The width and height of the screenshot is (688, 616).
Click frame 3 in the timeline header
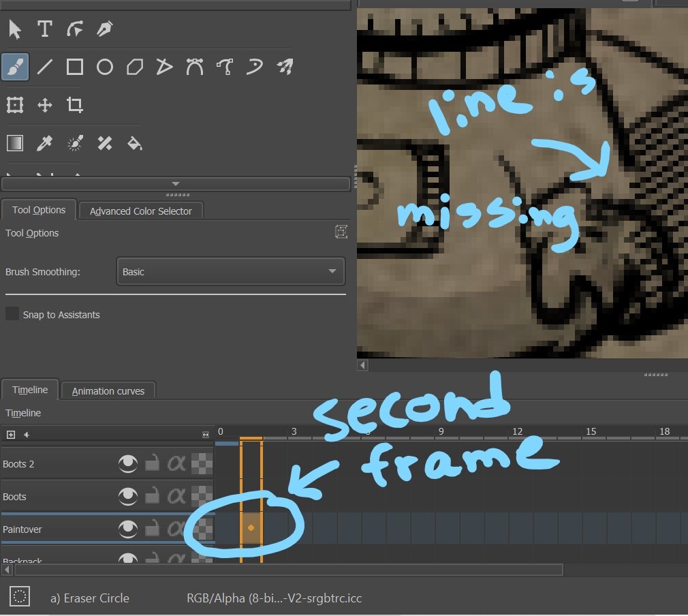pos(294,431)
